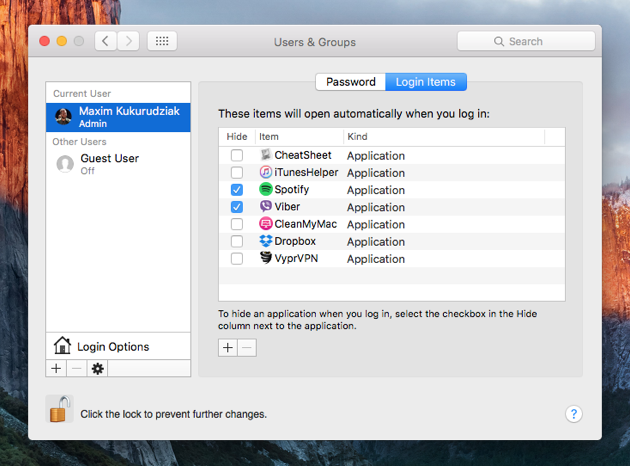
Task: Uncheck the Hide checkbox for Viber
Action: pos(237,207)
